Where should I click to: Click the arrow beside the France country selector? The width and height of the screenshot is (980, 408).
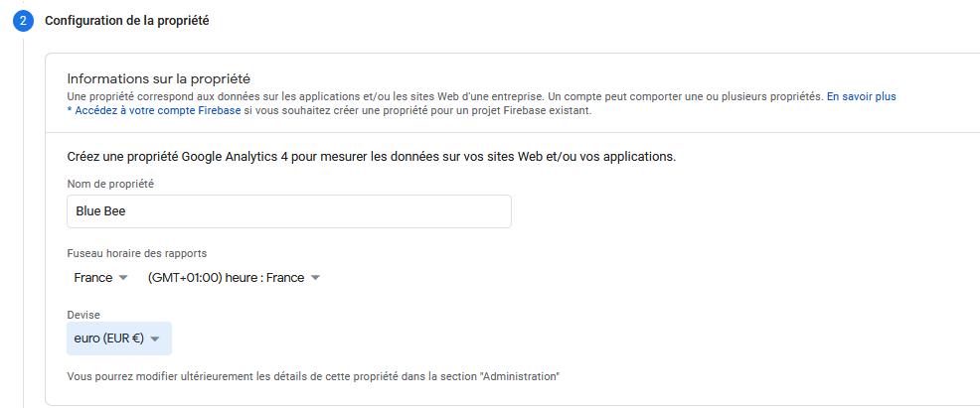pos(122,278)
